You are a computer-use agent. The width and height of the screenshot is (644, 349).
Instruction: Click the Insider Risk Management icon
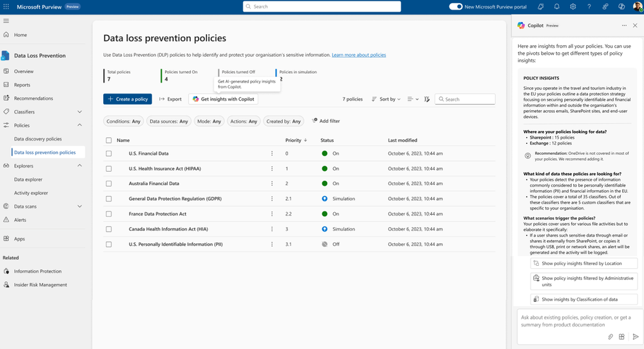(x=6, y=285)
